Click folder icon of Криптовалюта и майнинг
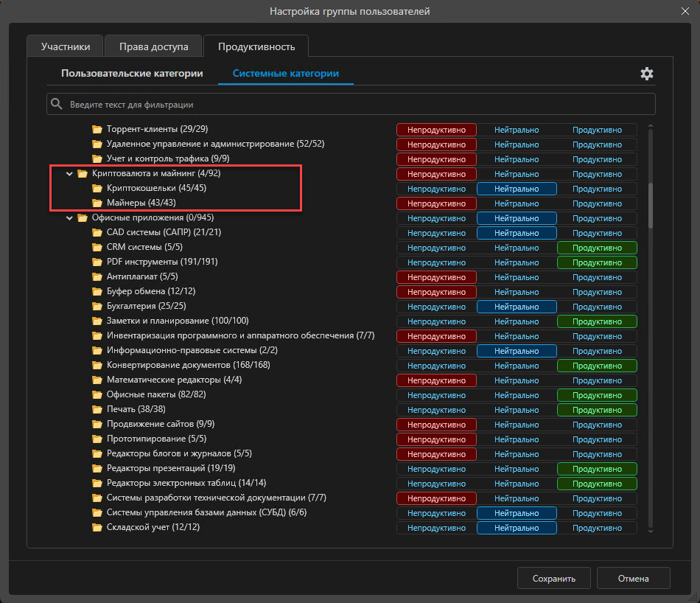Screen dimensions: 700x603 (x=83, y=174)
